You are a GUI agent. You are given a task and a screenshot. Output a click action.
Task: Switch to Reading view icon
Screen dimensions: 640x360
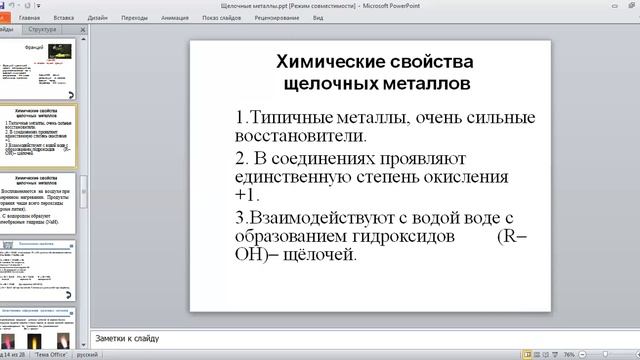pos(546,355)
